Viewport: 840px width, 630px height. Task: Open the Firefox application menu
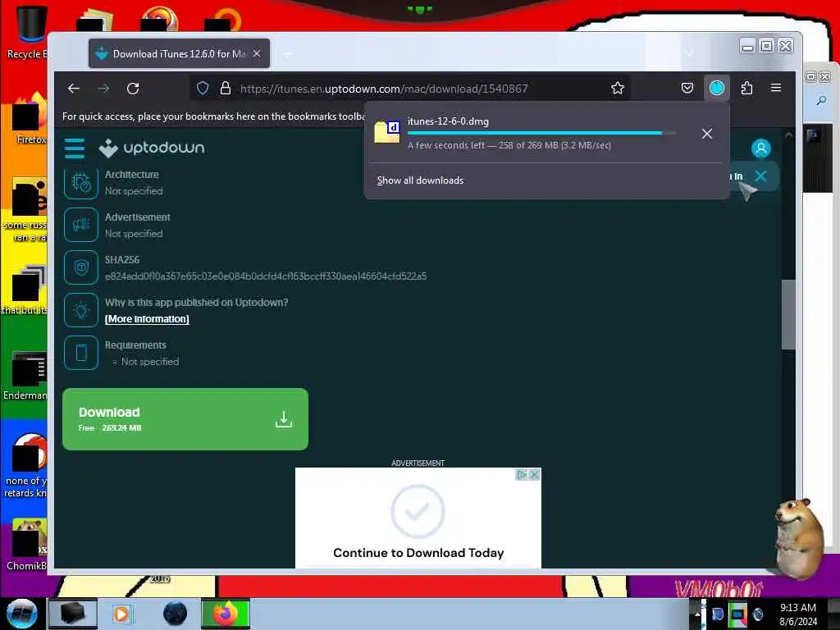click(776, 88)
